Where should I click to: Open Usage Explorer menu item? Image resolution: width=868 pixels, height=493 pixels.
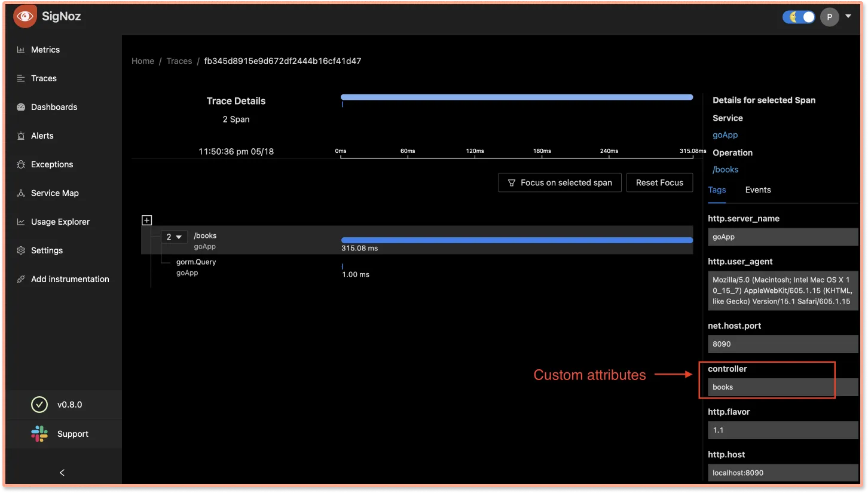(60, 222)
